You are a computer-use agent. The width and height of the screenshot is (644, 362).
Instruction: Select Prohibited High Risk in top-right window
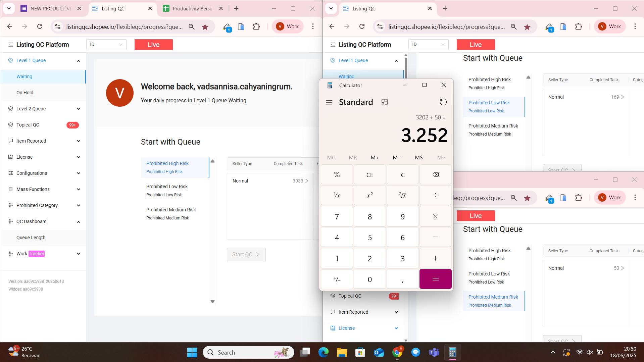coord(494,83)
